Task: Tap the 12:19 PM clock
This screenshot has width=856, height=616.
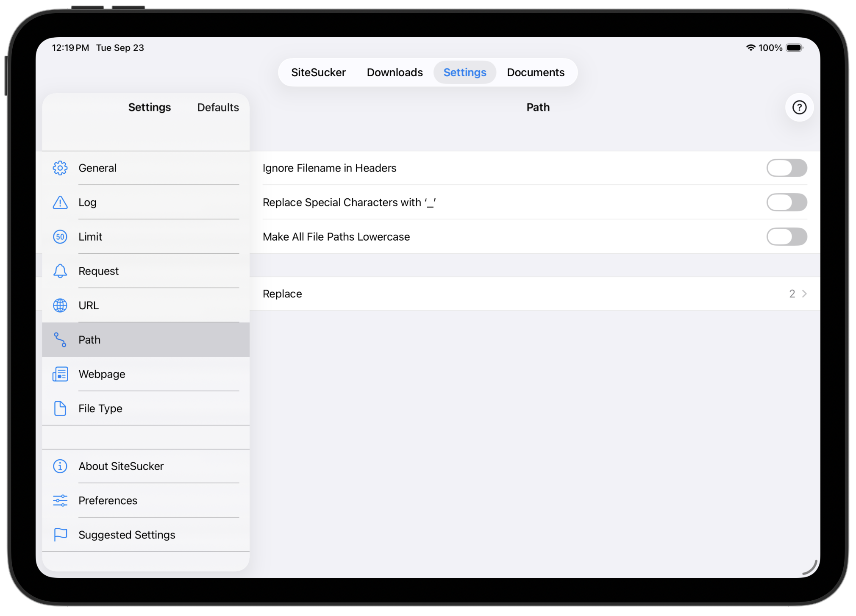Action: (x=70, y=48)
